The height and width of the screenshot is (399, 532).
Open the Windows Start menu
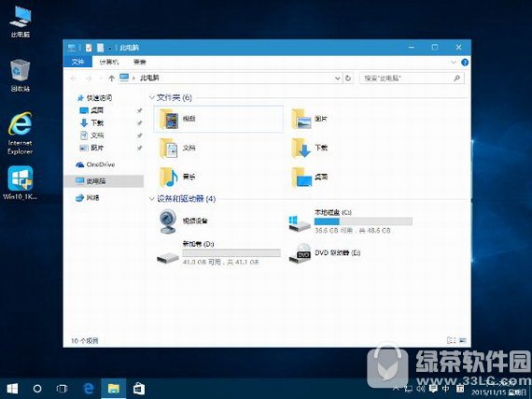pos(12,388)
